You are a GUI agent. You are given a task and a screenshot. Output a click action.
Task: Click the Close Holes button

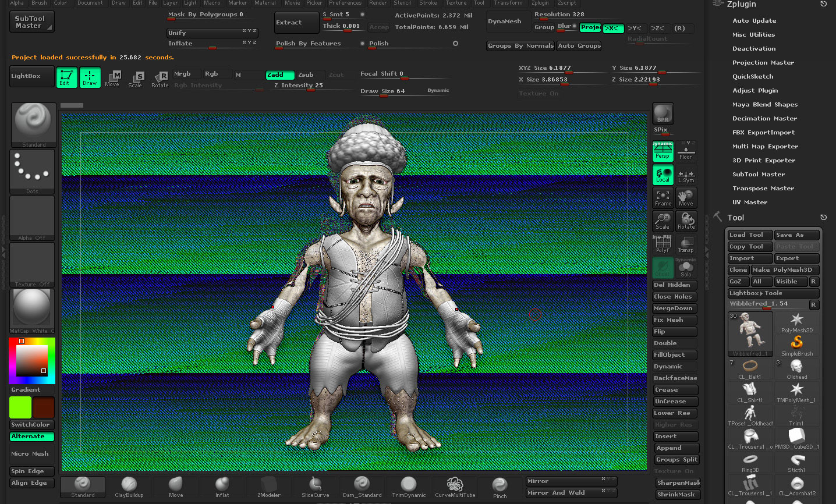(x=675, y=297)
